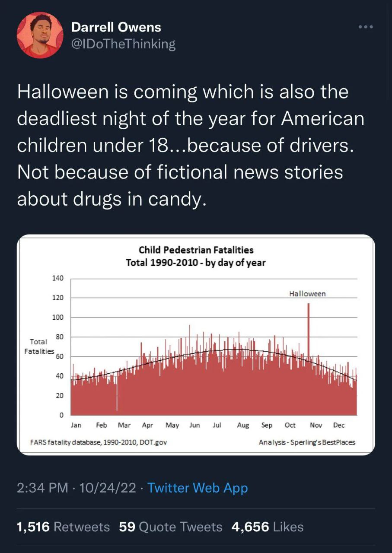The width and height of the screenshot is (392, 553).
Task: Click the Dec label on chart axis
Action: click(339, 425)
